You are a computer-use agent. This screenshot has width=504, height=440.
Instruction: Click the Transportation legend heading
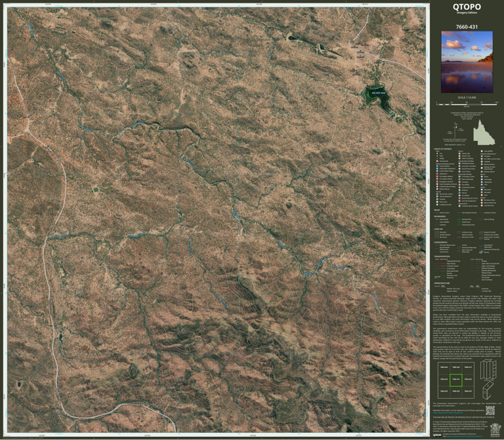point(442,256)
